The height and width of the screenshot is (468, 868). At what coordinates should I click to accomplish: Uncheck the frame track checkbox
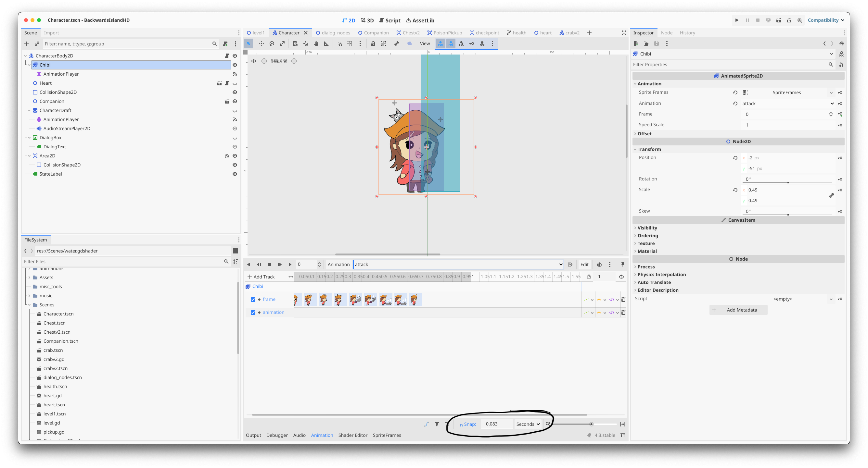253,299
